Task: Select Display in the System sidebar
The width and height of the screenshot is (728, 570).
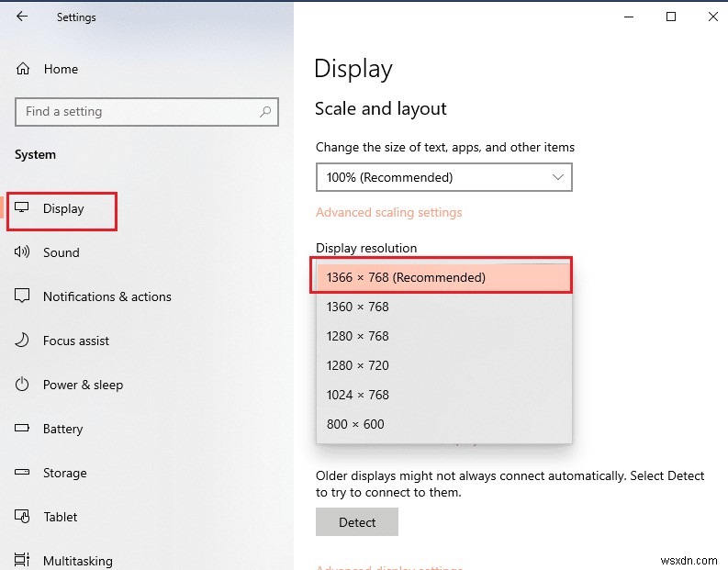Action: (63, 209)
